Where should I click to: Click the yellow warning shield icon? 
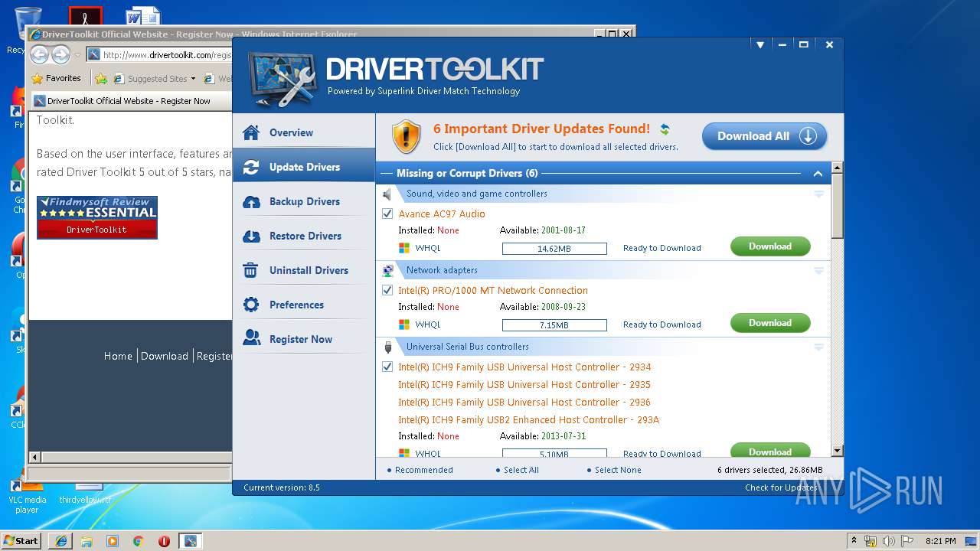click(x=407, y=137)
